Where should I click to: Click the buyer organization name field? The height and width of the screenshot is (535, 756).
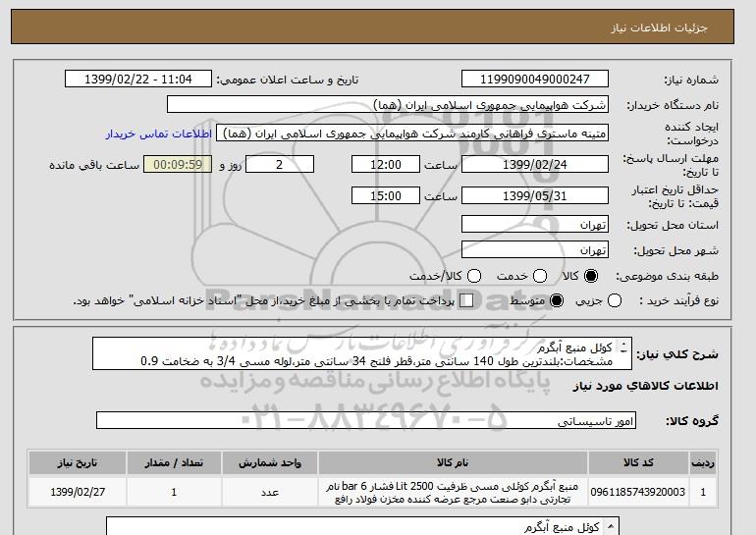point(388,105)
